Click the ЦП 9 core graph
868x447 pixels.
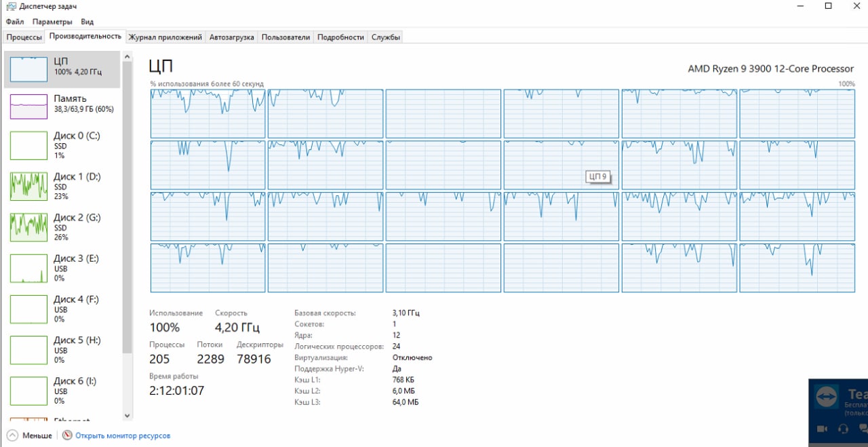tap(561, 165)
